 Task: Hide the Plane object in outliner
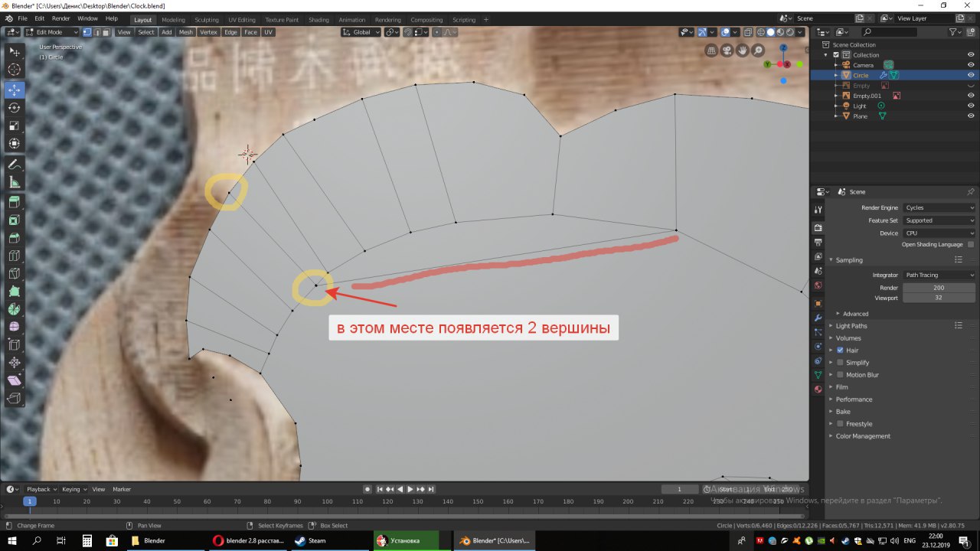pos(971,116)
